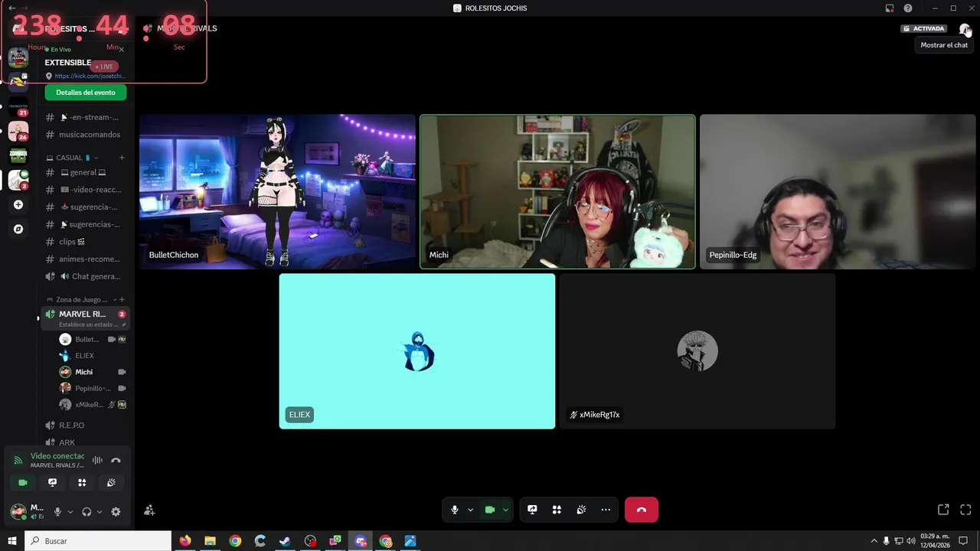Open soundboard in voice panel
This screenshot has height=551, width=980.
111,482
